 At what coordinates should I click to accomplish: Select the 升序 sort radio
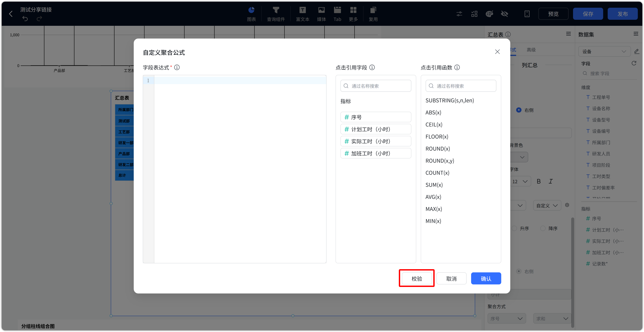pyautogui.click(x=514, y=228)
